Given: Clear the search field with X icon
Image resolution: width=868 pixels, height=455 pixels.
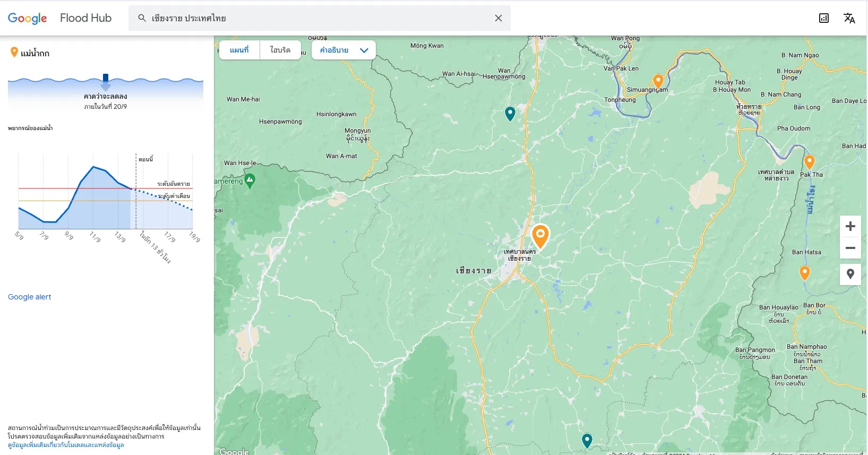Looking at the screenshot, I should [498, 18].
